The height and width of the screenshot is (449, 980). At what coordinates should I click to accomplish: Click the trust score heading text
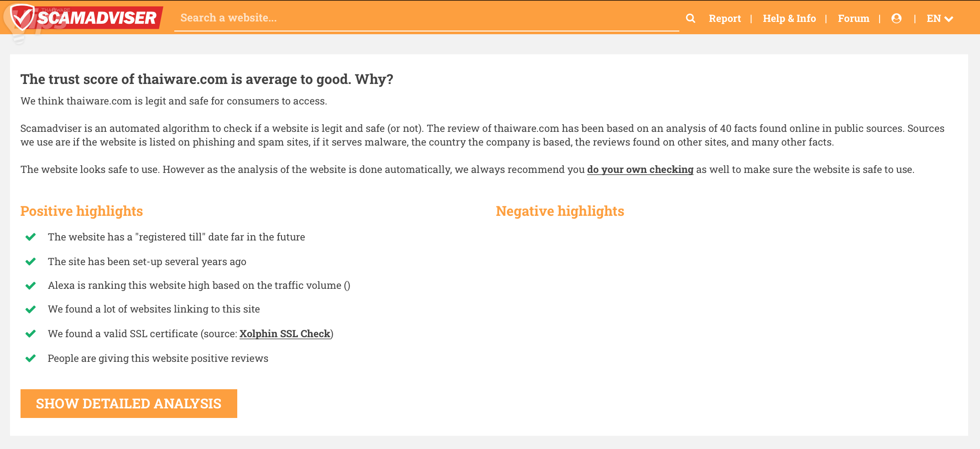click(207, 79)
